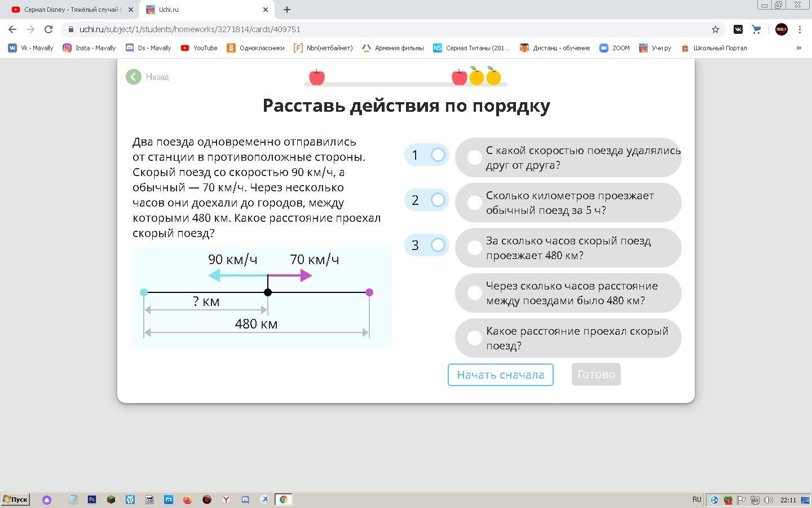812x508 pixels.
Task: Pick "Какое расстояние проехал скорый поезд?" option
Action: point(568,338)
